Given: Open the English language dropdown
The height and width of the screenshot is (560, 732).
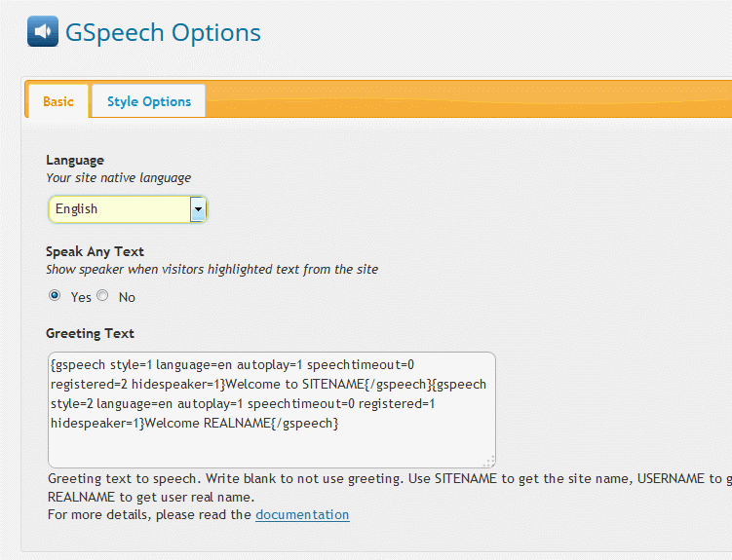Looking at the screenshot, I should [x=128, y=208].
